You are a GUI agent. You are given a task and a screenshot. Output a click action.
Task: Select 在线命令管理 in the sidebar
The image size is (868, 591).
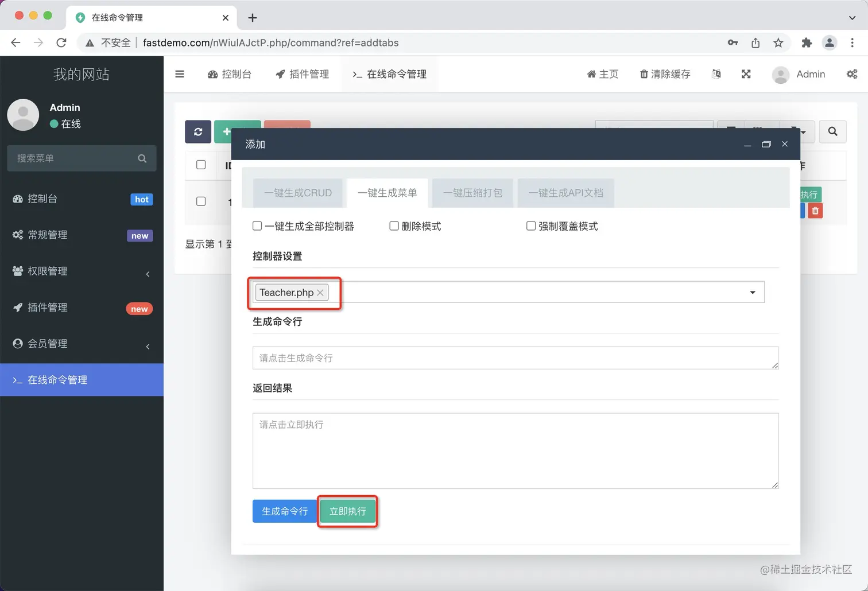click(82, 380)
